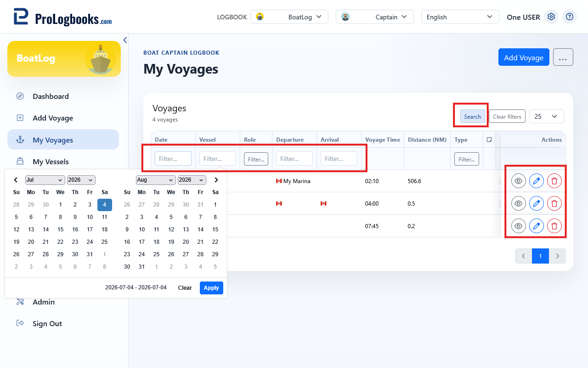Click the Date filter input
The image size is (588, 368).
pos(173,159)
